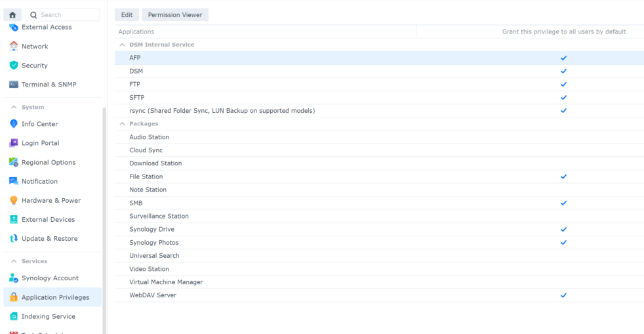Open the Notification settings page

(x=52, y=181)
